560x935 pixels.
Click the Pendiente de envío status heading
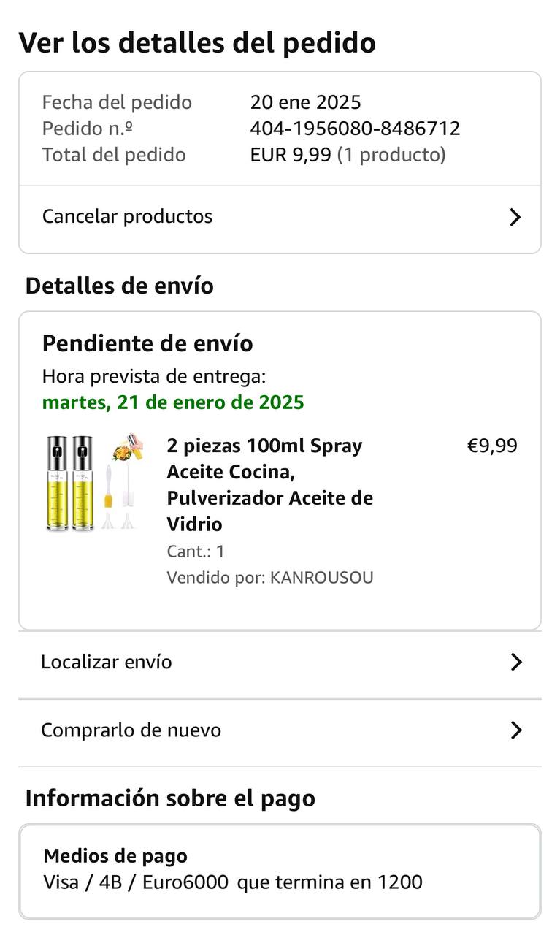[147, 343]
